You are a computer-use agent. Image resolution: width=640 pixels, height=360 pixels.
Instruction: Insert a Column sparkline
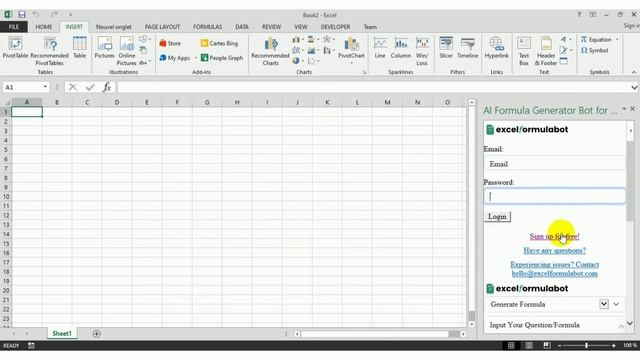point(401,48)
